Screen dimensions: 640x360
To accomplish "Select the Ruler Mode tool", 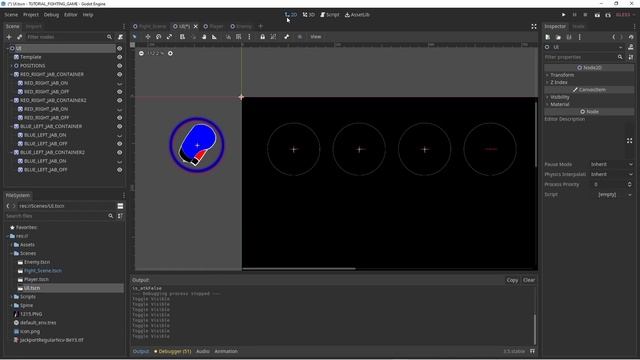I will tap(214, 37).
